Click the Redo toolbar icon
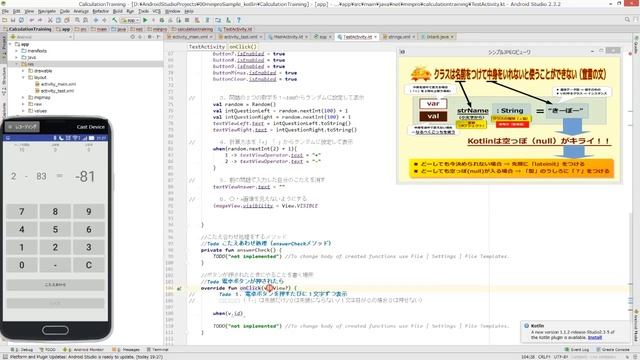This screenshot has height=360, width=640. click(x=40, y=20)
